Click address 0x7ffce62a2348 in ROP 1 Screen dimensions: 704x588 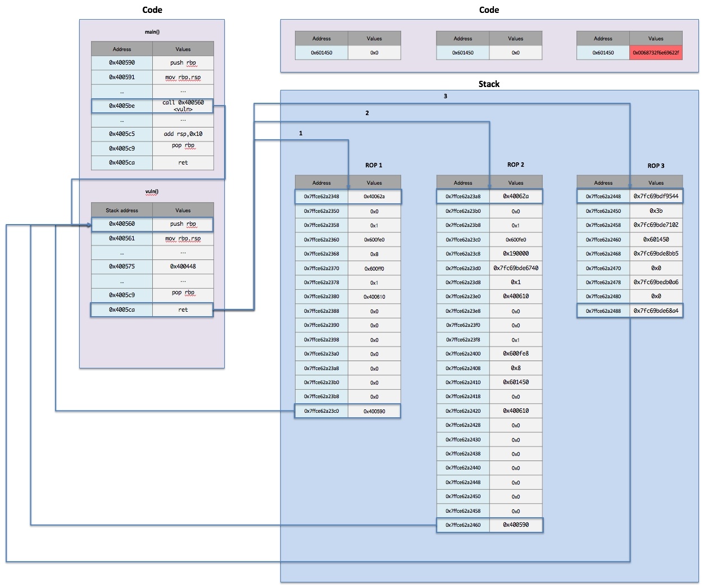pos(321,197)
